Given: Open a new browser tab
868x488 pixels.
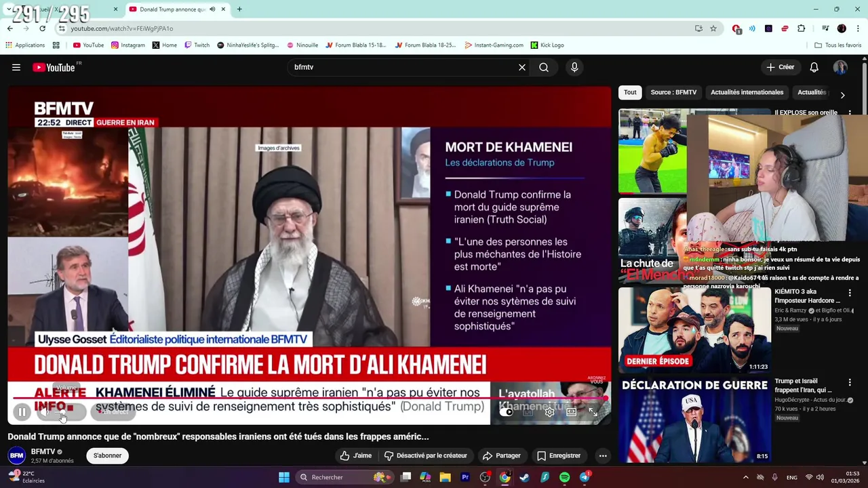Looking at the screenshot, I should [239, 9].
